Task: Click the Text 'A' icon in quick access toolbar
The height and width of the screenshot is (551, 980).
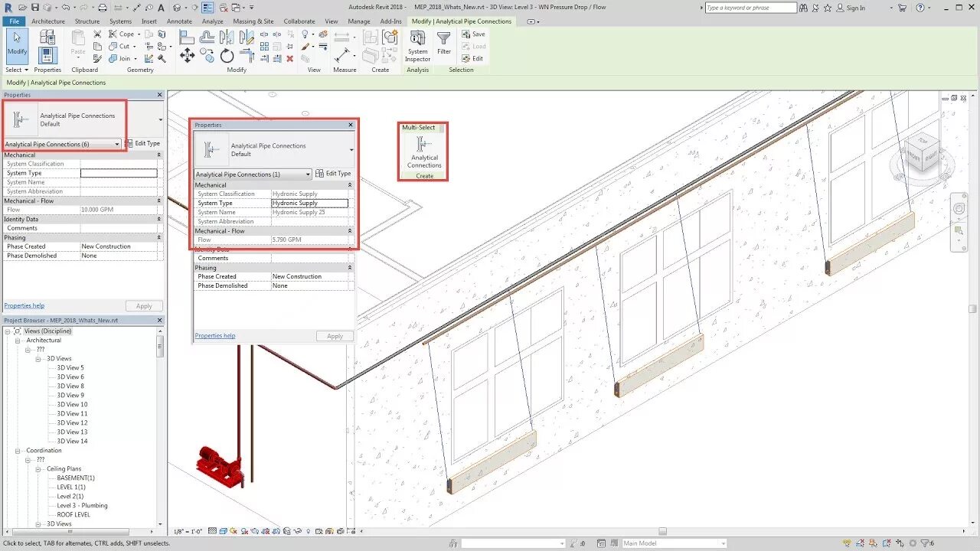Action: (161, 8)
